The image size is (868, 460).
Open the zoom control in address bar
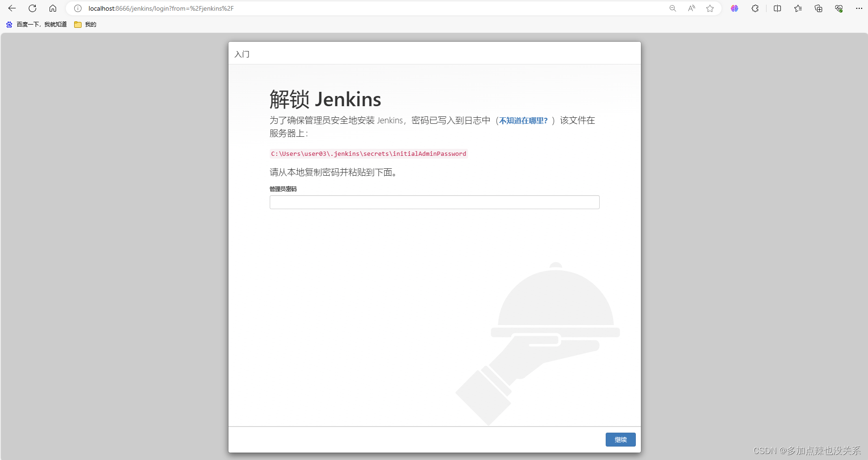[673, 8]
